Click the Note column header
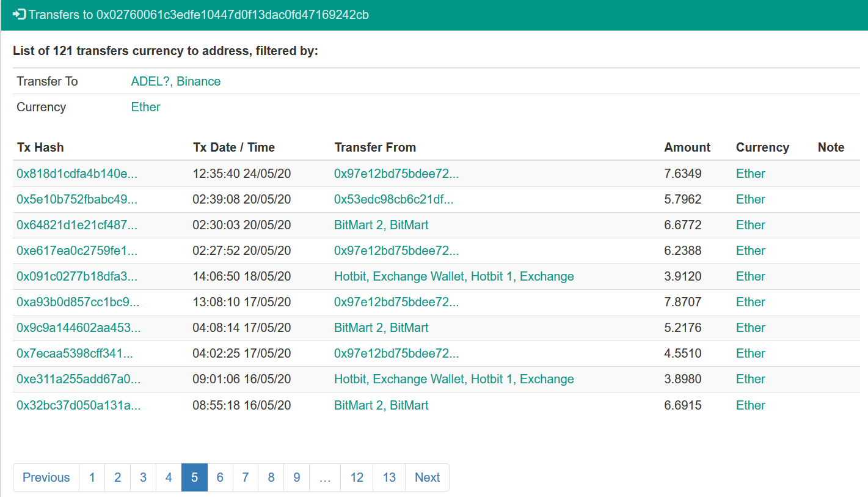The width and height of the screenshot is (868, 497). (x=831, y=147)
